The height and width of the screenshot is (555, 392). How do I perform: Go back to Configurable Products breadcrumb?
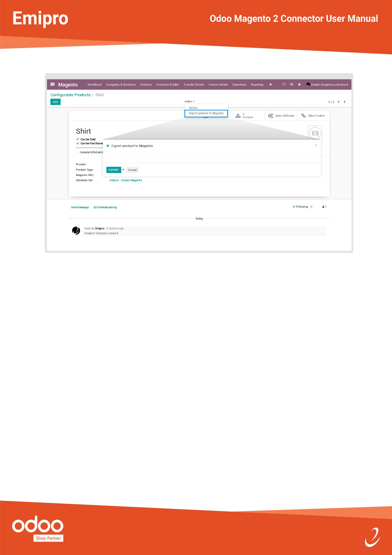pos(70,95)
